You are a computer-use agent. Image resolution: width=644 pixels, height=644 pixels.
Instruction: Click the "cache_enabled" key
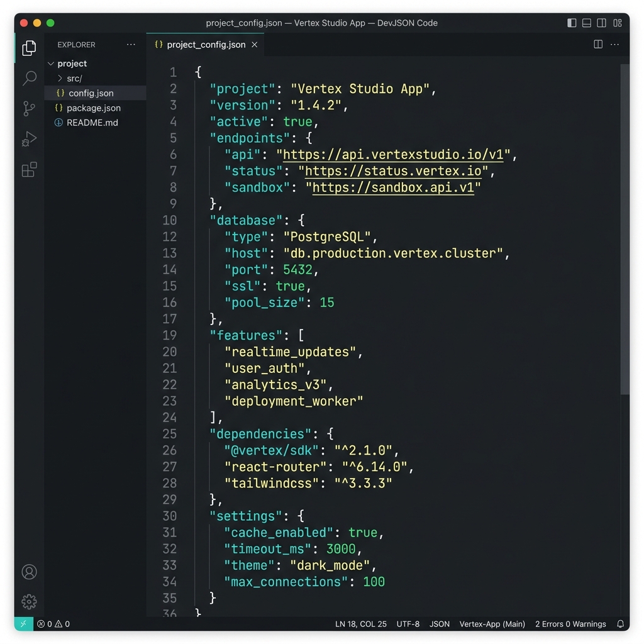(279, 532)
